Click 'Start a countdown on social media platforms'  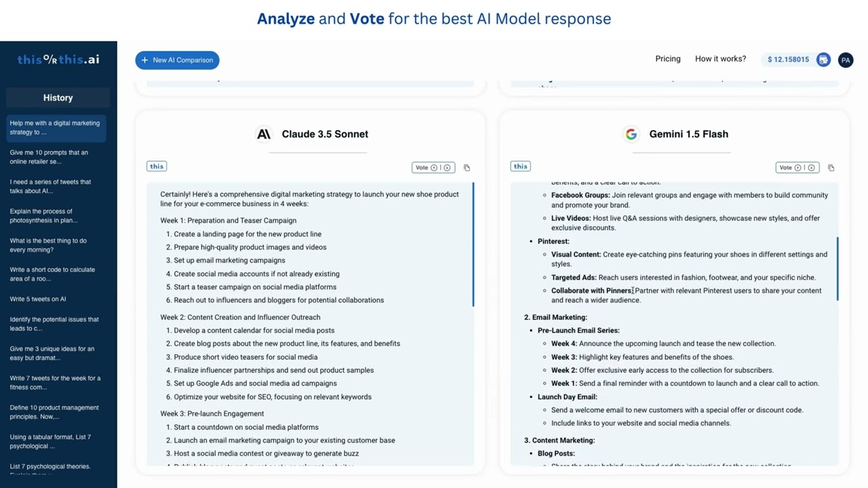(246, 427)
